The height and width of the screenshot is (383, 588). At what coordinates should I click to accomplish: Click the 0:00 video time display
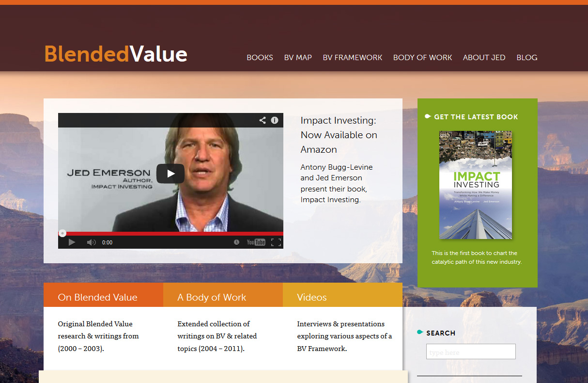coord(107,242)
